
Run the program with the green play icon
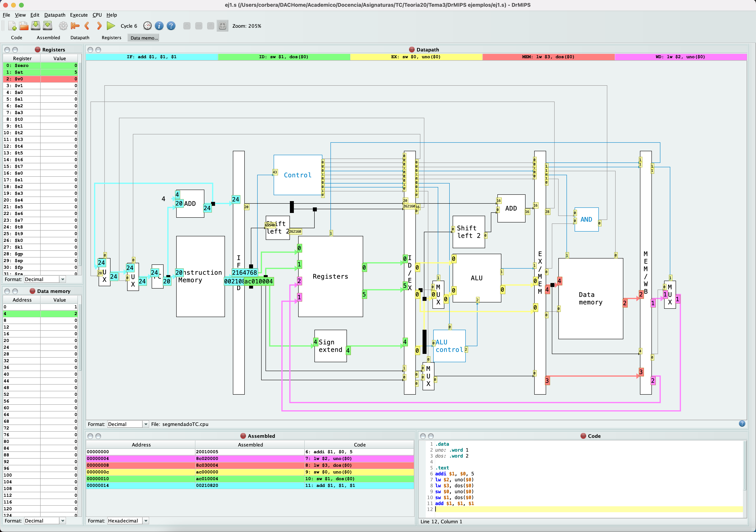pos(111,26)
